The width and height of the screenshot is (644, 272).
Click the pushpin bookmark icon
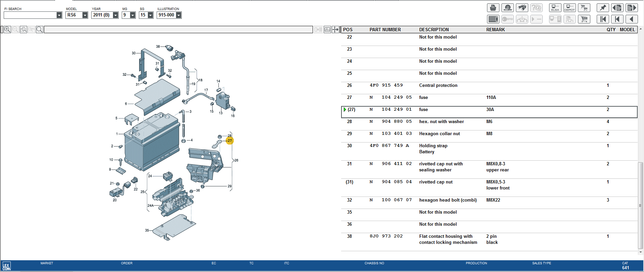tap(603, 8)
